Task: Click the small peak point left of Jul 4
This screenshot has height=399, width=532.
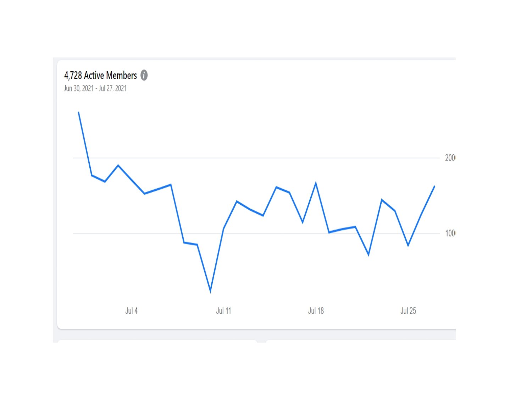Action: [118, 165]
